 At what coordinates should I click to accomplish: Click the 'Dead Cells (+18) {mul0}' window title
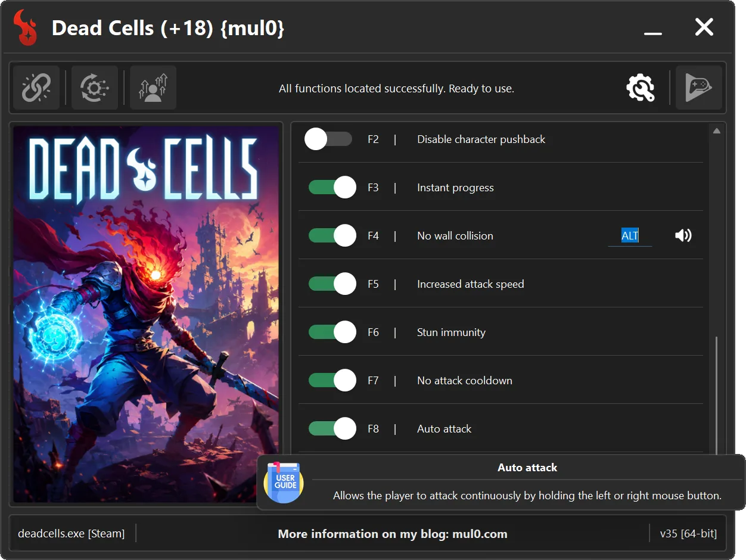(x=168, y=28)
